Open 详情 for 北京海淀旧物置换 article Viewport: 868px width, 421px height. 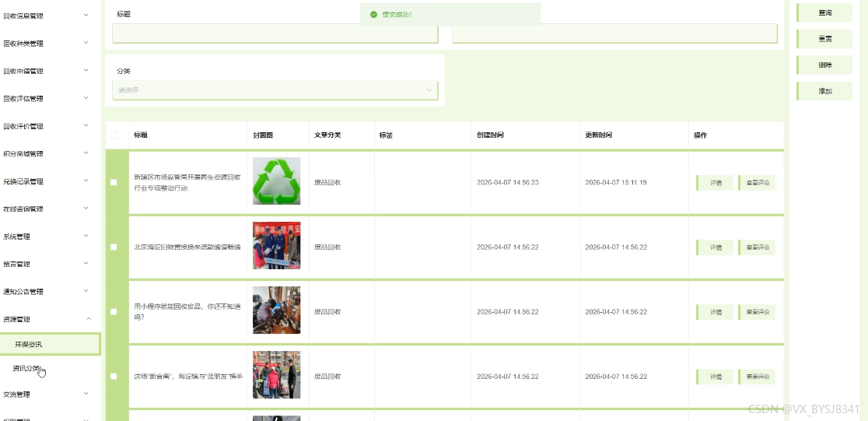(715, 247)
